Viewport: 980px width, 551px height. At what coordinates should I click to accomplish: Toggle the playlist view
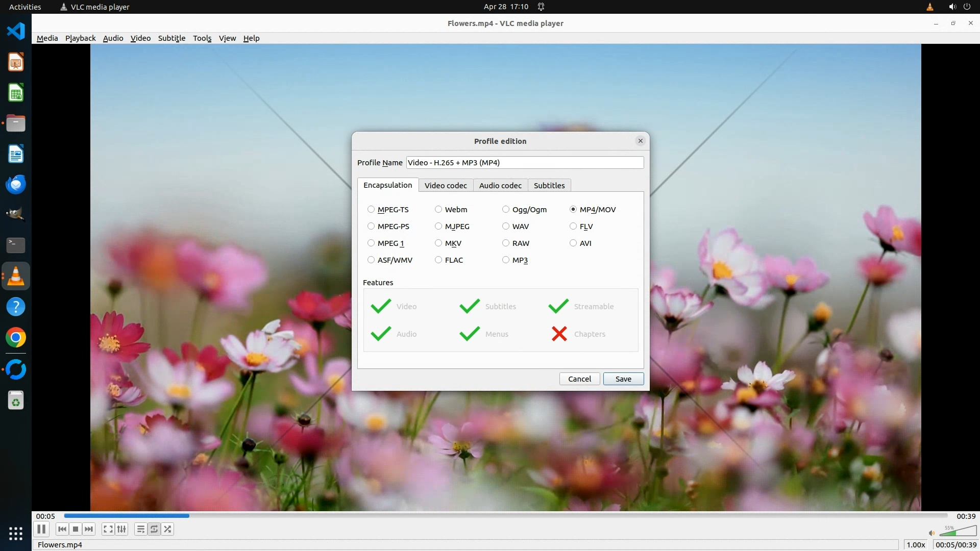click(140, 529)
